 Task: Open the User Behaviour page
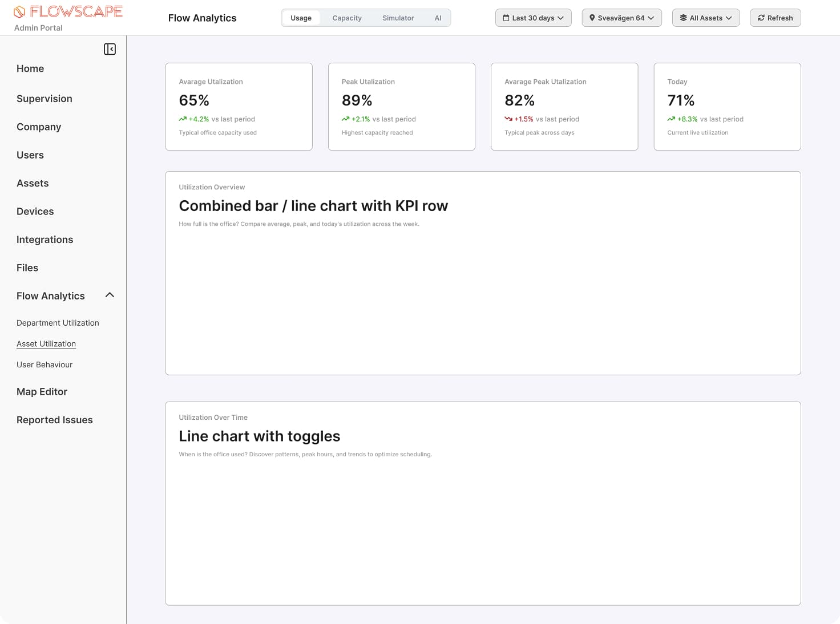point(45,364)
